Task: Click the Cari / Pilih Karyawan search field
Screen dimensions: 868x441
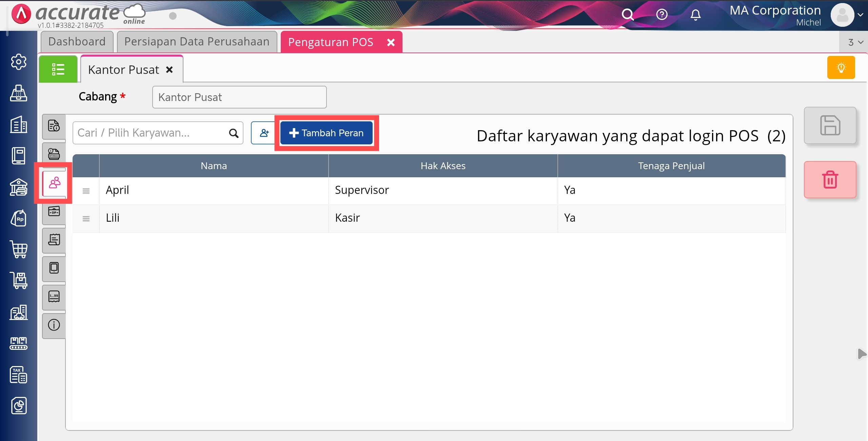Action: [x=151, y=133]
